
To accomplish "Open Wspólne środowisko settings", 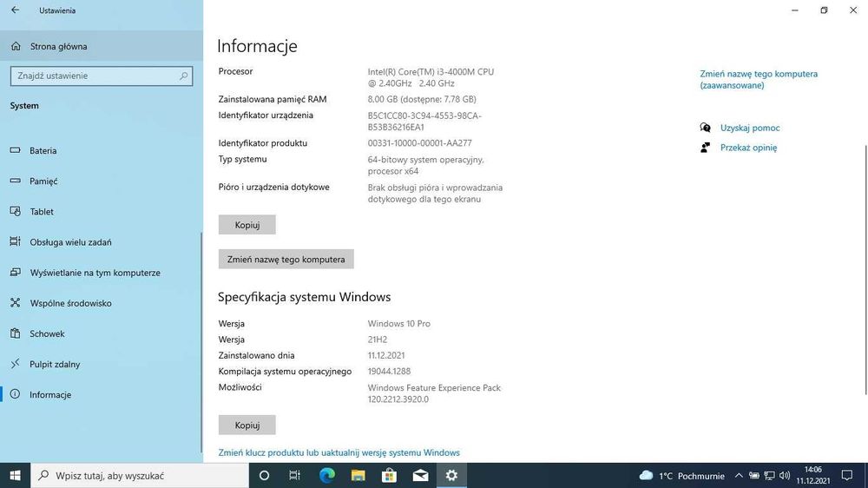I will pyautogui.click(x=102, y=303).
